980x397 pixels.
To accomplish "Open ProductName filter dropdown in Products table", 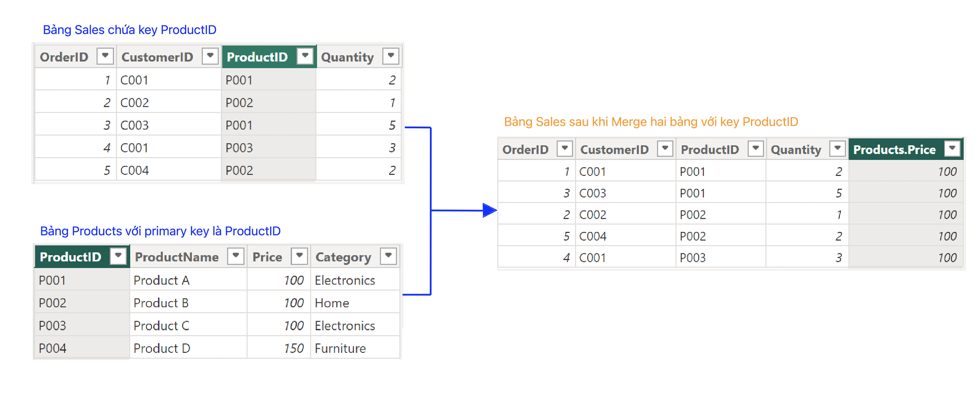I will coord(235,256).
